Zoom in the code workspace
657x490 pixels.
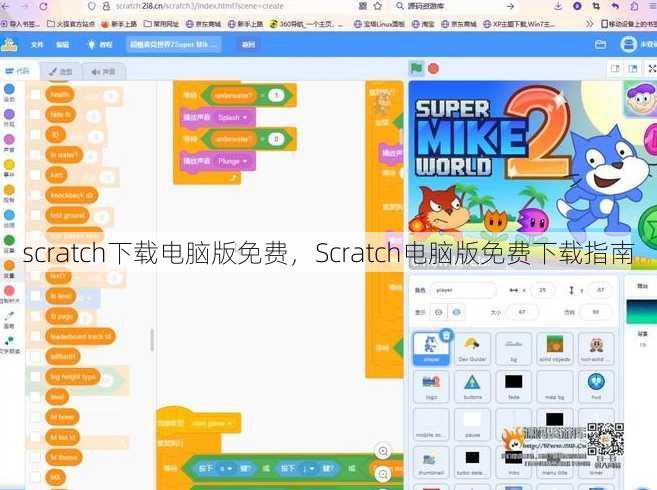point(383,451)
